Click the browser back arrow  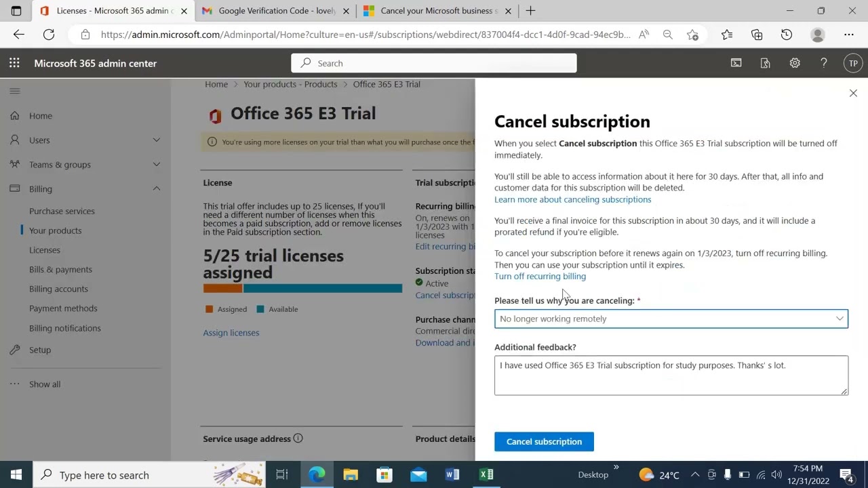[x=19, y=35]
